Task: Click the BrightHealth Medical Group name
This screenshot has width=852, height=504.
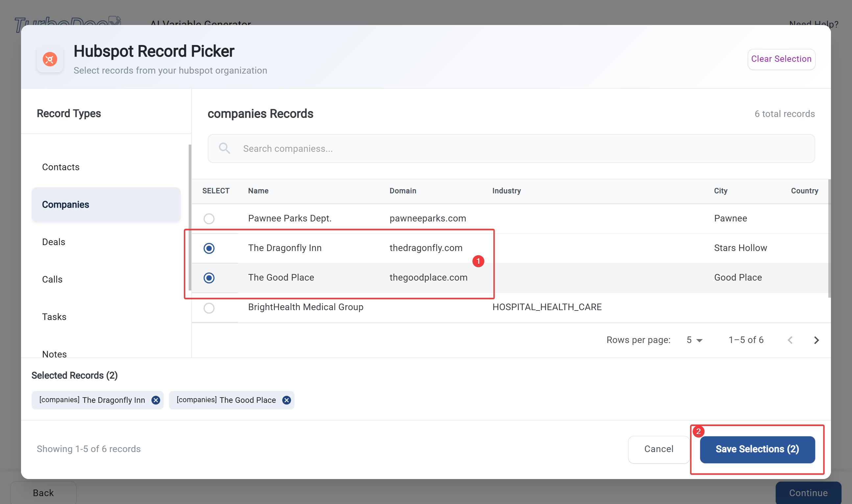Action: (305, 307)
